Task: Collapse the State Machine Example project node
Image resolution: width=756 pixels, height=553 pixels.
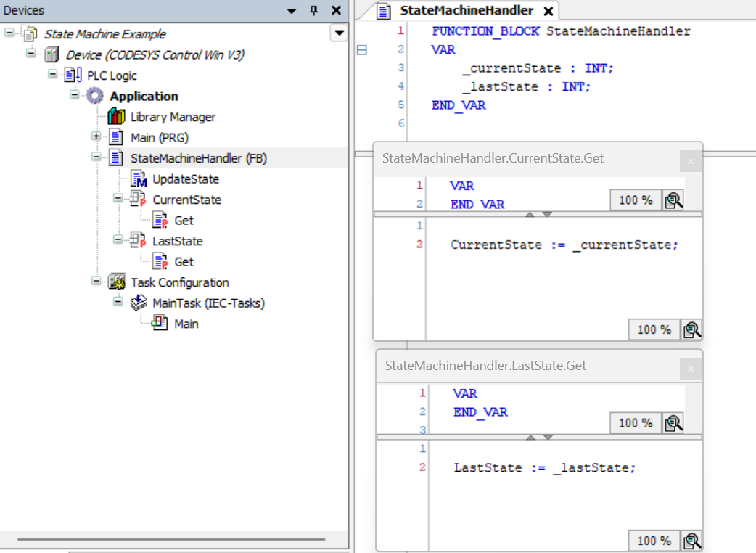Action: coord(9,33)
